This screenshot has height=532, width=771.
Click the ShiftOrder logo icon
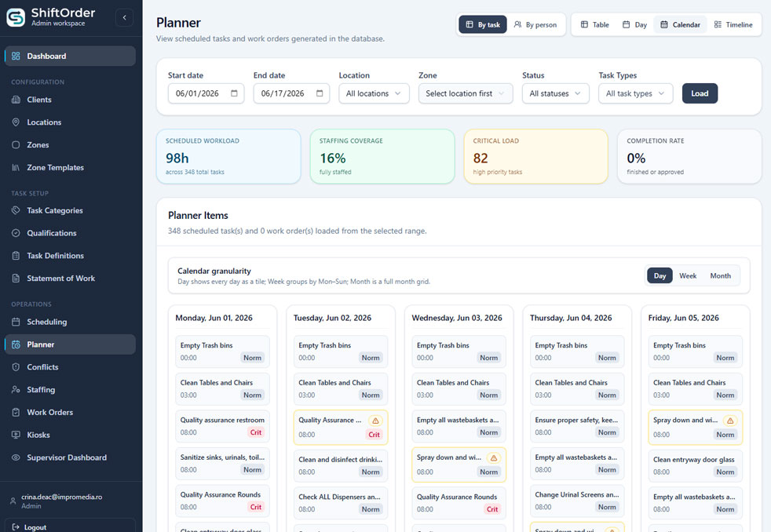pyautogui.click(x=16, y=18)
